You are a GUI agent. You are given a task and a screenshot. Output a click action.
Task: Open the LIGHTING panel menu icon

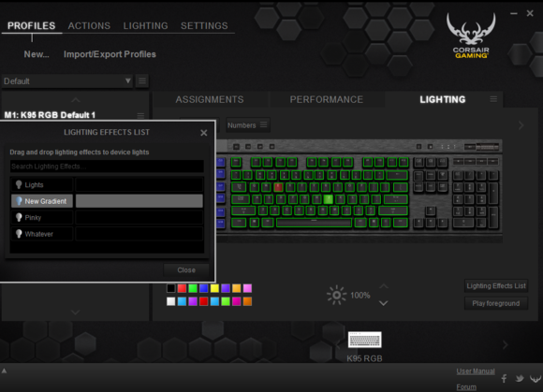pyautogui.click(x=493, y=99)
